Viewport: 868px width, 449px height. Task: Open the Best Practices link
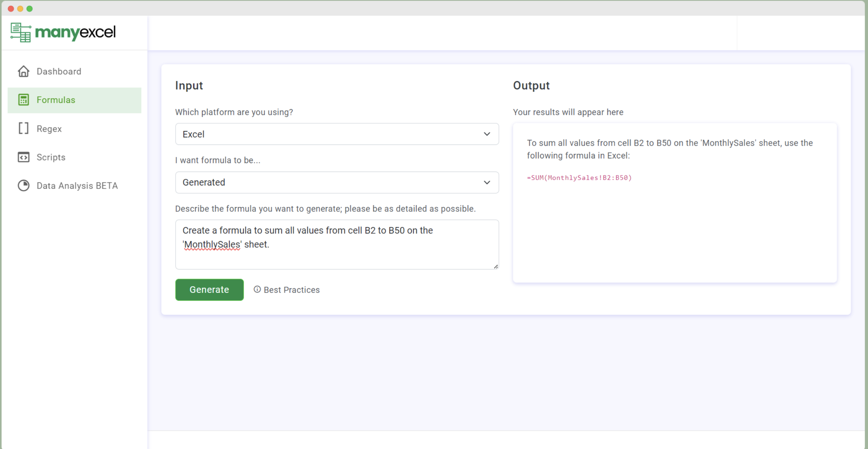click(x=292, y=290)
